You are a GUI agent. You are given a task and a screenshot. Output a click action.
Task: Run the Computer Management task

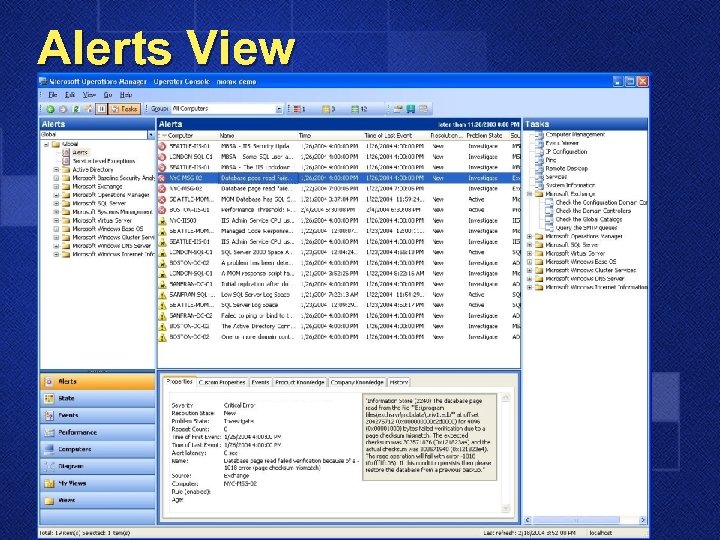point(575,135)
